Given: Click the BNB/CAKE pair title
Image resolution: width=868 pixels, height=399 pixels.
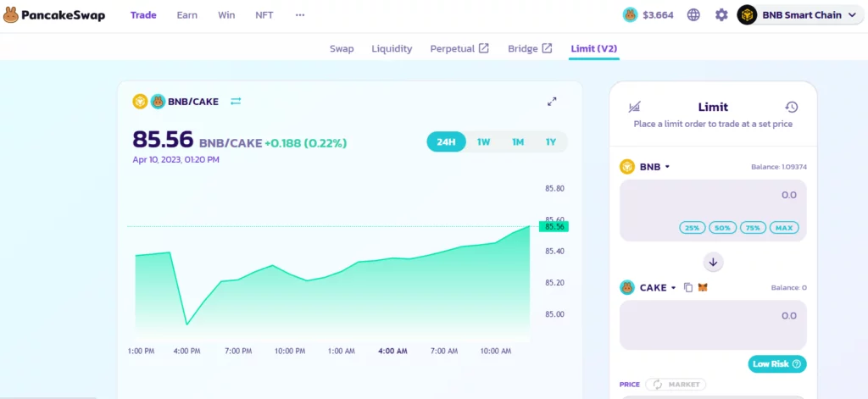Looking at the screenshot, I should pos(193,102).
